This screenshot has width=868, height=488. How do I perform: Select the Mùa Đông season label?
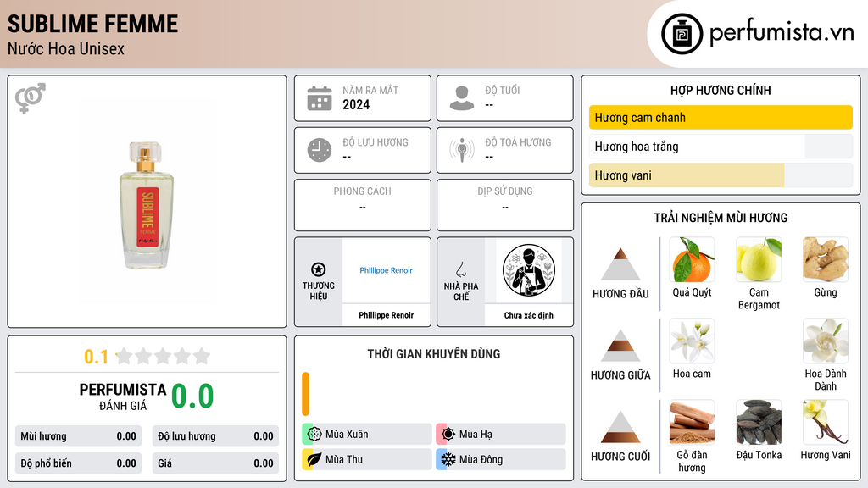tap(481, 459)
